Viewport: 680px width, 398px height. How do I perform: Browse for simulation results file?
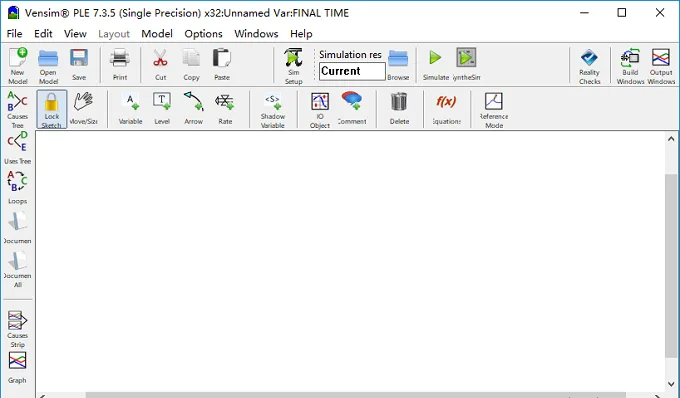(398, 65)
